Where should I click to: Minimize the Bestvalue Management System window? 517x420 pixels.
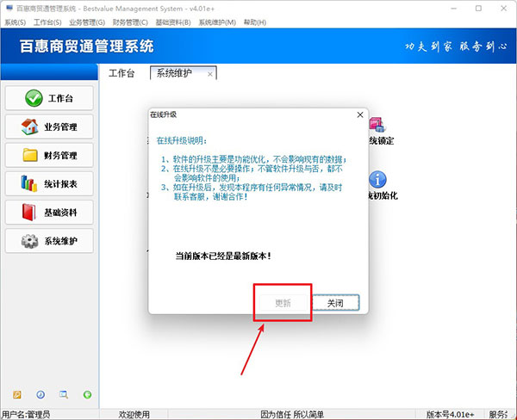[454, 9]
